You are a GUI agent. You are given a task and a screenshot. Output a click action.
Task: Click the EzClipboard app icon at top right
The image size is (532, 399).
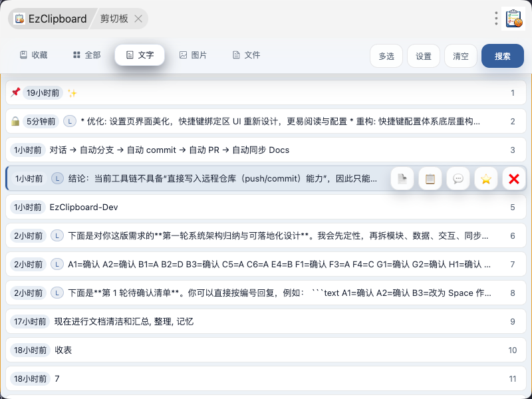pyautogui.click(x=513, y=19)
